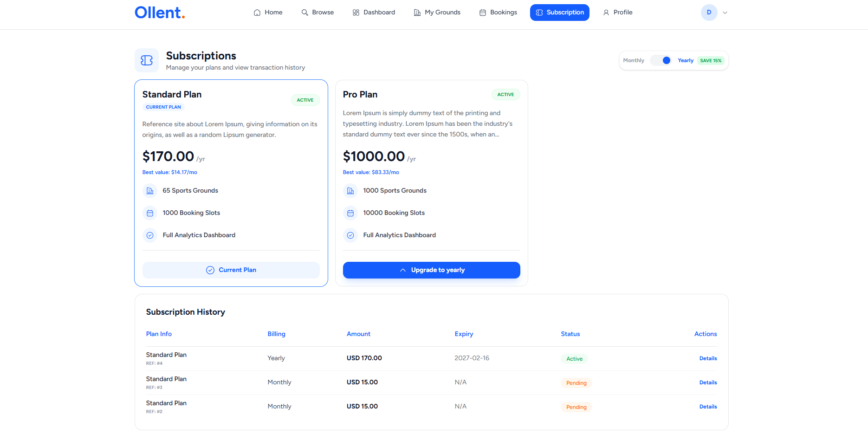Click sports grounds icon in Standard Plan
Screen dimensions: 868x434
click(150, 191)
